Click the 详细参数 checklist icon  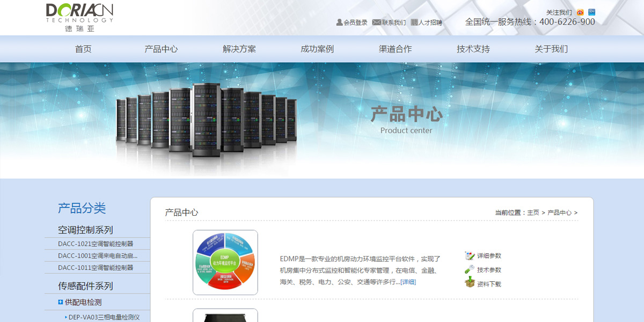tap(470, 255)
